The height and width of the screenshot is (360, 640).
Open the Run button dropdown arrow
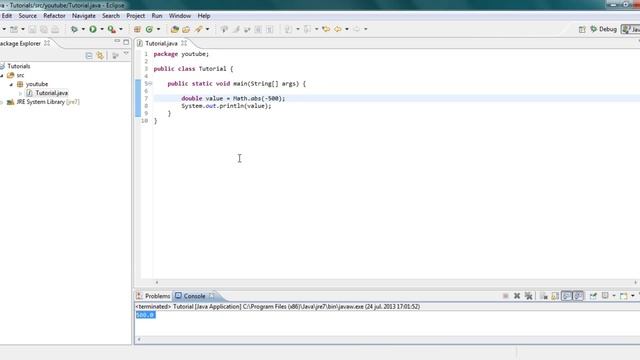click(x=102, y=29)
